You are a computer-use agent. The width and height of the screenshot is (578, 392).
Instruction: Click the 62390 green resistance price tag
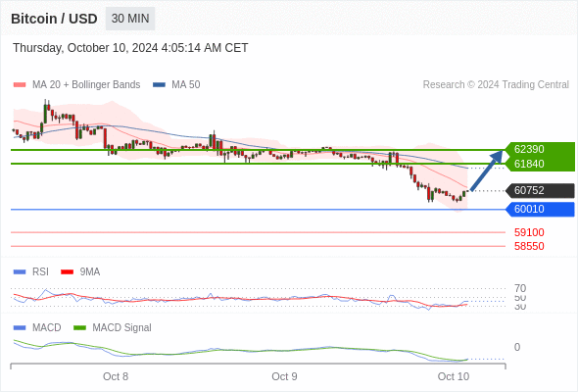pyautogui.click(x=540, y=149)
